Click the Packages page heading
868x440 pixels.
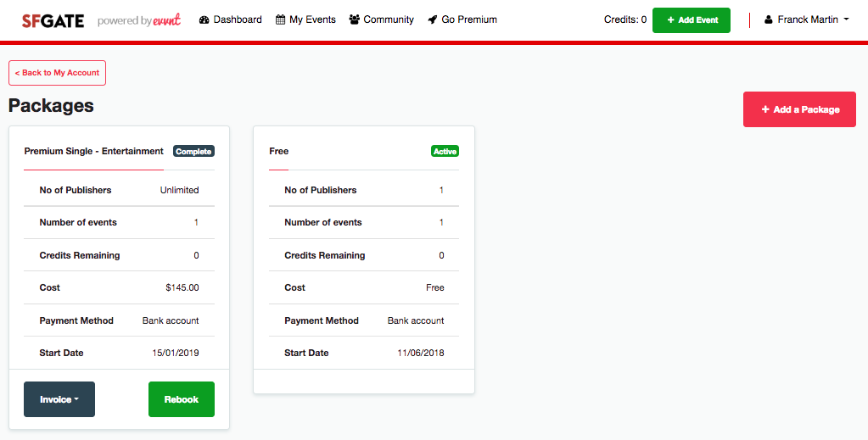point(51,105)
